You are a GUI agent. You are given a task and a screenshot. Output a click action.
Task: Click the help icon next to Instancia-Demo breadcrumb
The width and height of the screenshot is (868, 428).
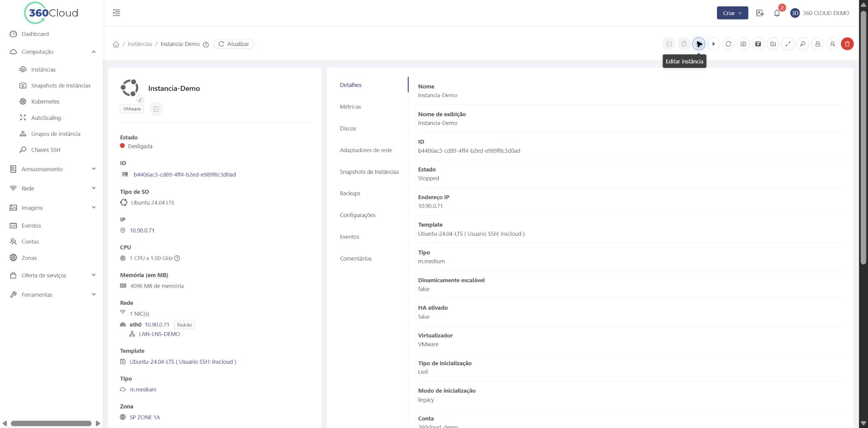206,45
